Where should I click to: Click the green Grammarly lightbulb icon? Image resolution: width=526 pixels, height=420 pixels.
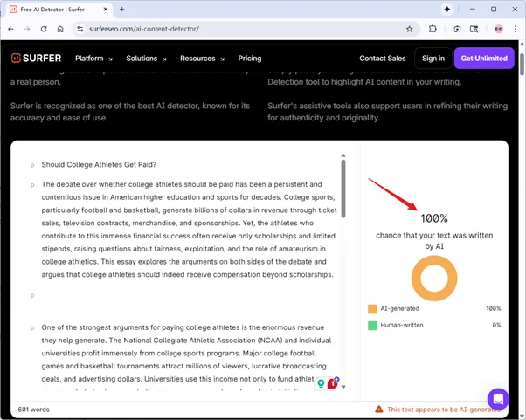point(322,383)
